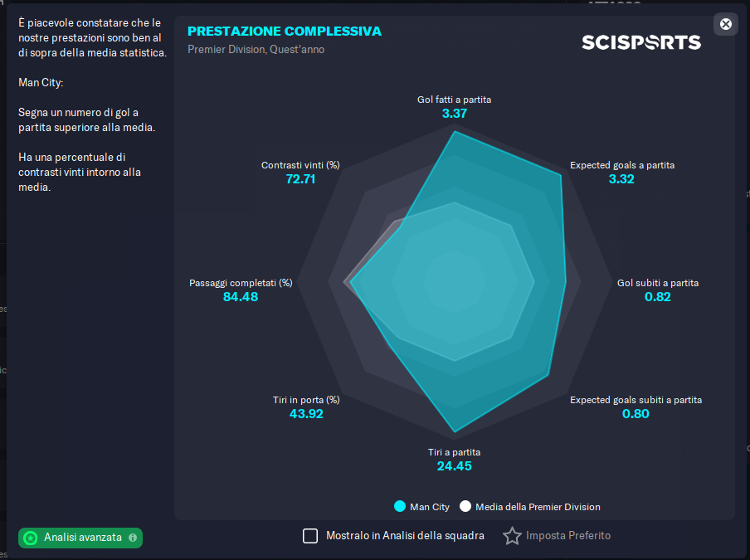Click the info icon beside Analisi avanzata

tap(133, 538)
